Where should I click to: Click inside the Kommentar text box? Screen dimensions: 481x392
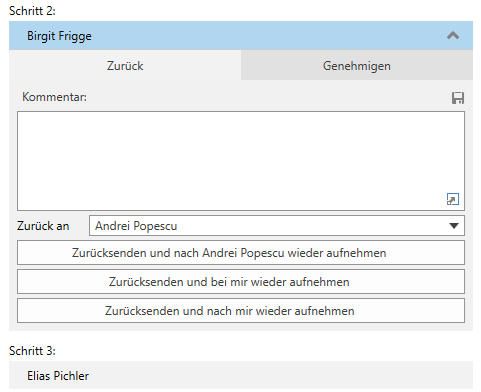241,161
